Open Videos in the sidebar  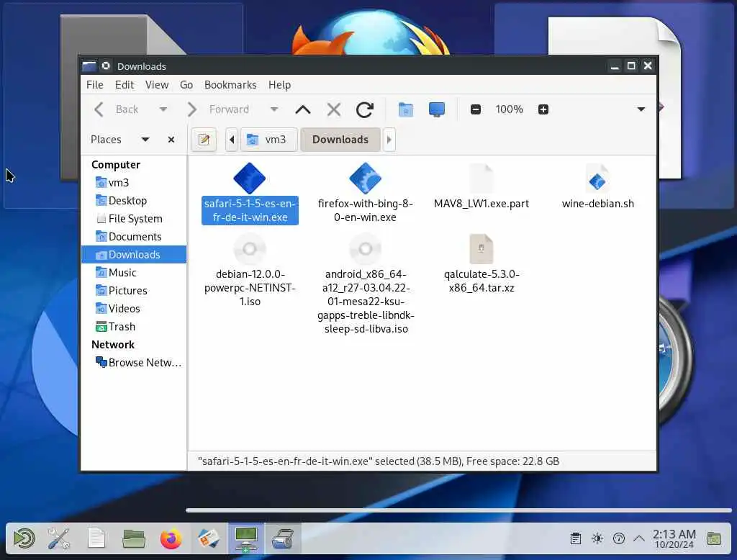tap(134, 309)
